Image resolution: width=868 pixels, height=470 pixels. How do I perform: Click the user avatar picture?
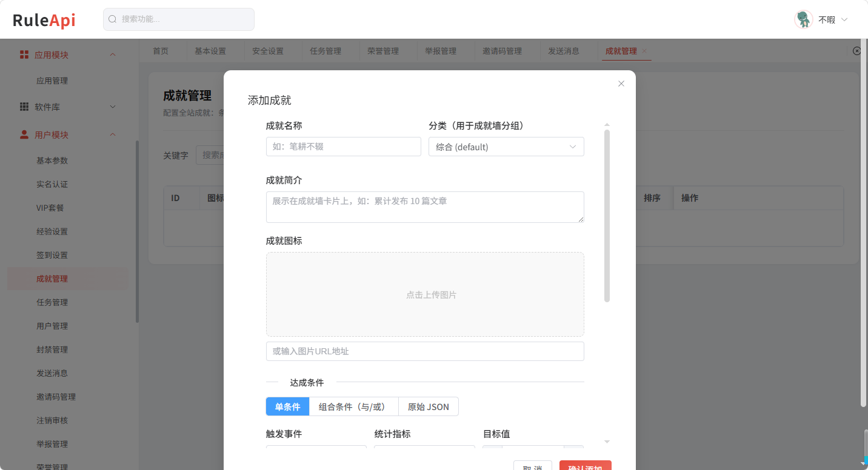(804, 19)
